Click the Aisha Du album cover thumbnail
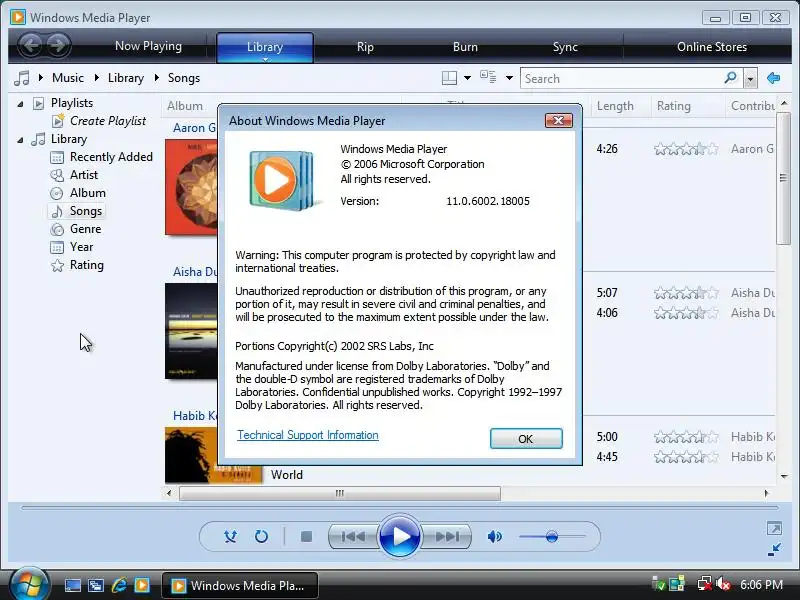The height and width of the screenshot is (600, 800). pyautogui.click(x=191, y=331)
